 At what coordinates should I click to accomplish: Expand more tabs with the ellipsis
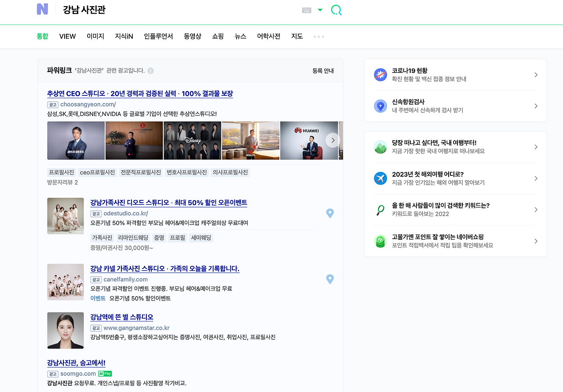[x=319, y=36]
